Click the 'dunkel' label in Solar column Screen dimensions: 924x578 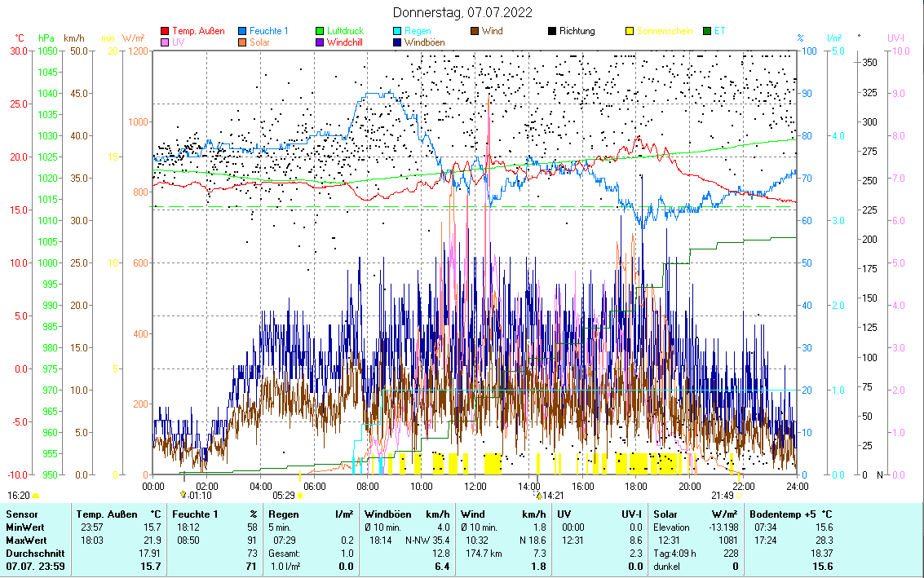point(666,567)
